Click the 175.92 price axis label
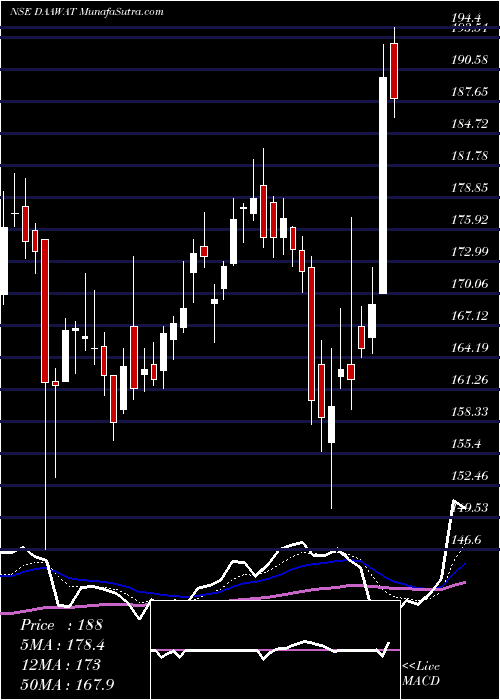The width and height of the screenshot is (500, 700). coord(469,220)
